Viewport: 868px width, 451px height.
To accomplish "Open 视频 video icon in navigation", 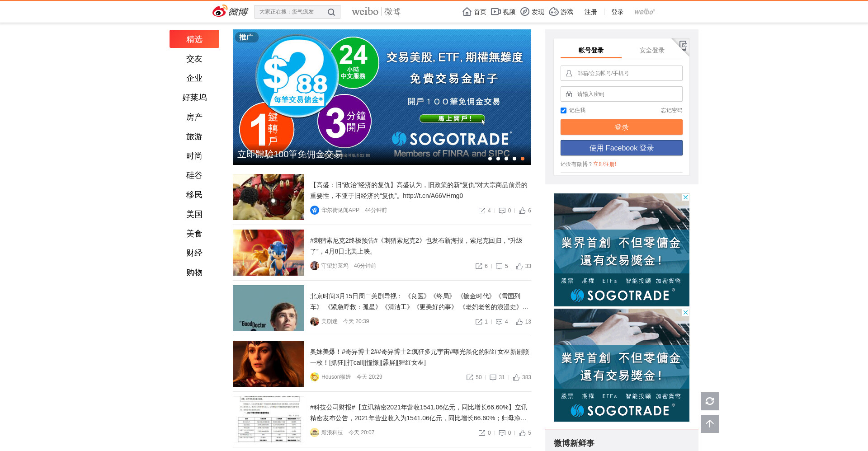I will coord(496,12).
